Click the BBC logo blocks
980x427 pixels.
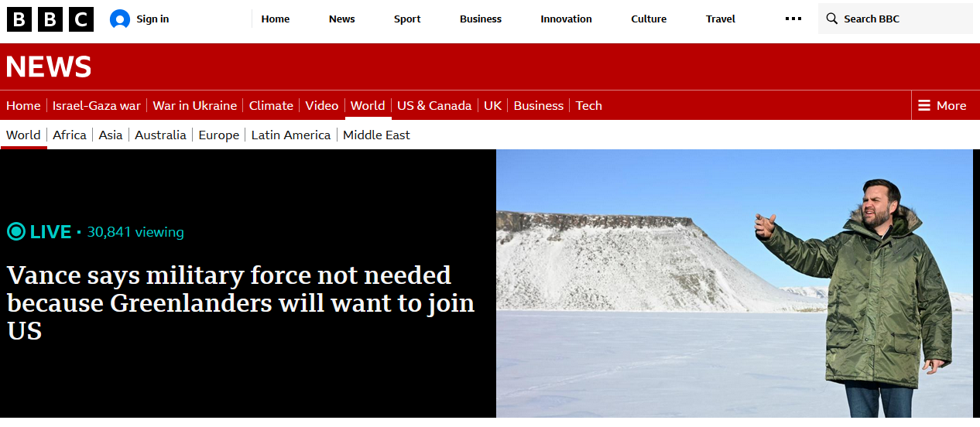pyautogui.click(x=50, y=19)
